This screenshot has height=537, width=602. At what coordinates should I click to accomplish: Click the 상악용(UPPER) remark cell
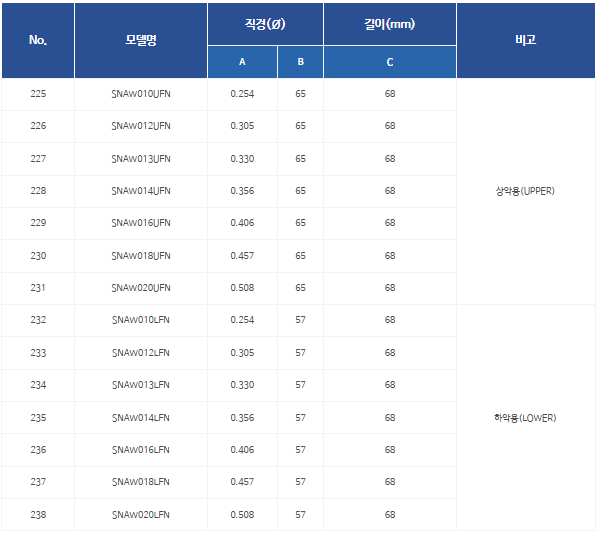tap(525, 191)
